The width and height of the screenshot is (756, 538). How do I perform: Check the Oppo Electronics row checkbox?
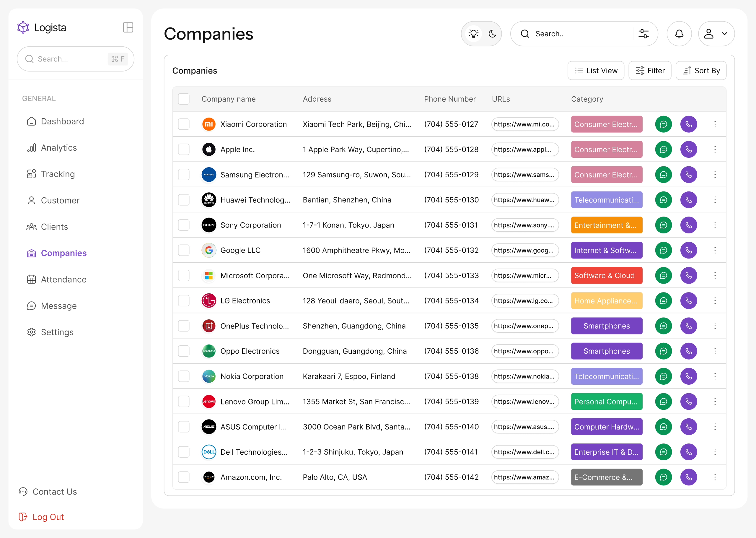pyautogui.click(x=183, y=351)
